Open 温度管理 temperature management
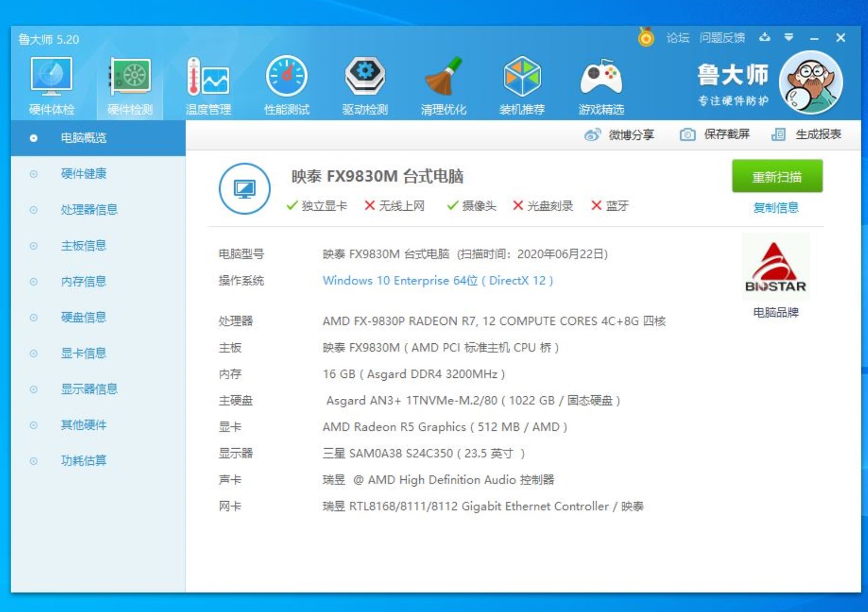Image resolution: width=868 pixels, height=612 pixels. click(208, 86)
